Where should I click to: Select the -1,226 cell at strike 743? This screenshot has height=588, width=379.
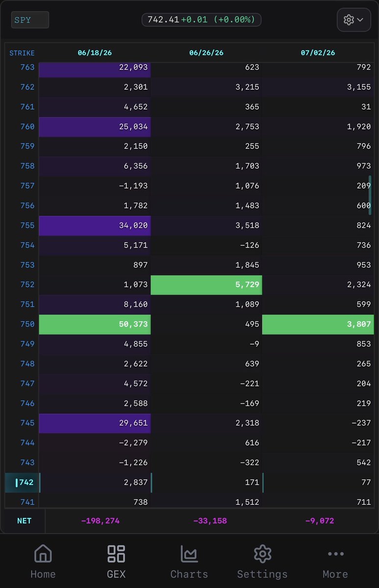pyautogui.click(x=95, y=463)
